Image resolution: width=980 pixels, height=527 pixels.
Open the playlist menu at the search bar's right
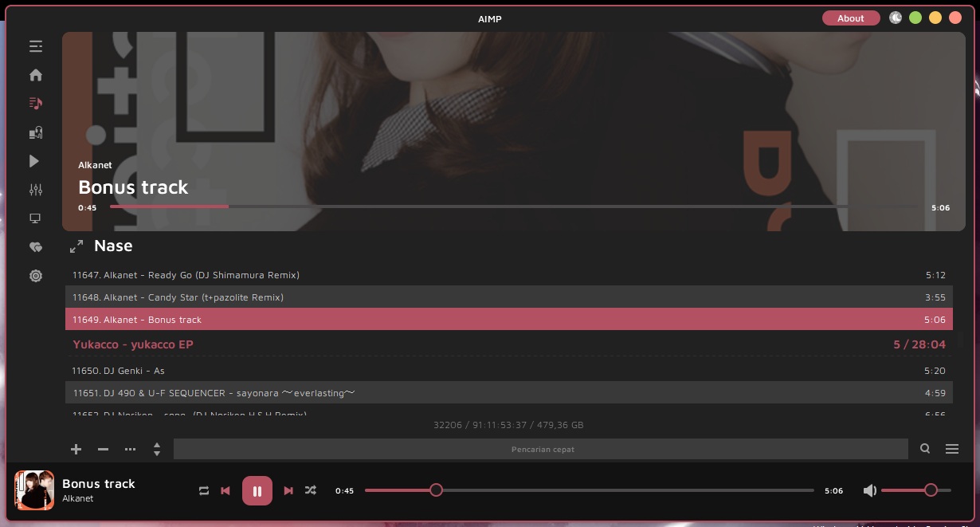point(952,449)
